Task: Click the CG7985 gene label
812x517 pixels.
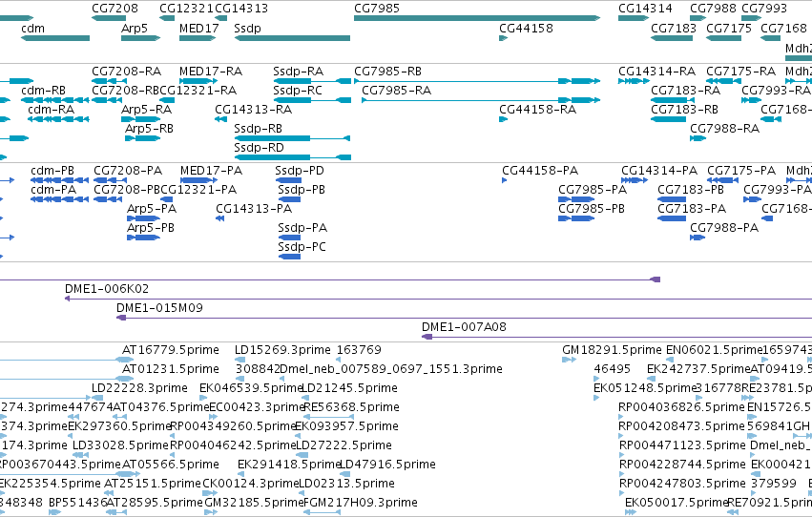Action: pyautogui.click(x=377, y=9)
